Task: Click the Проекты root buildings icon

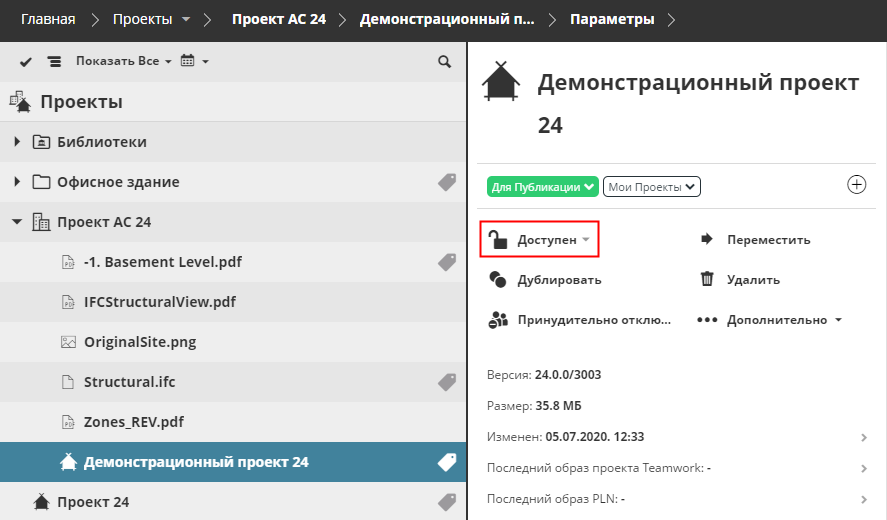Action: 20,102
